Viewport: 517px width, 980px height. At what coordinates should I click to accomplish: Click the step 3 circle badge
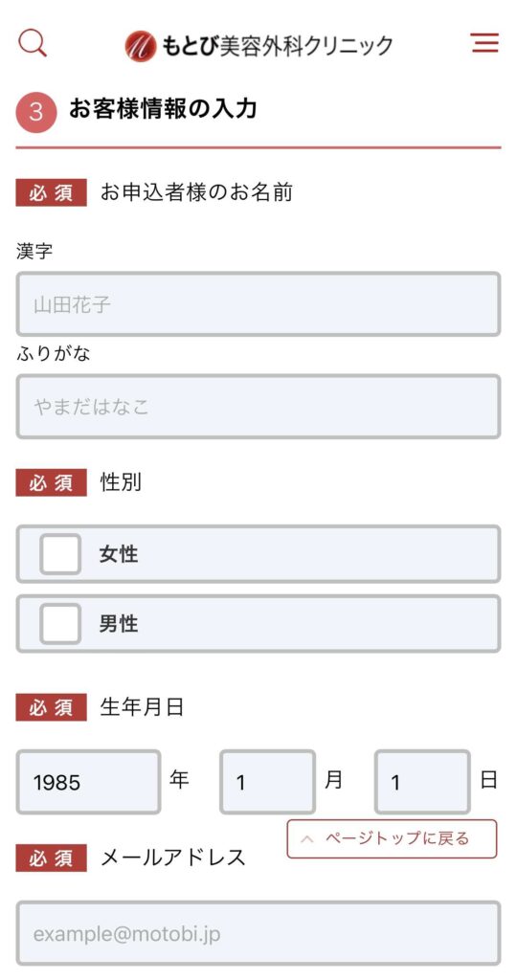coord(36,113)
